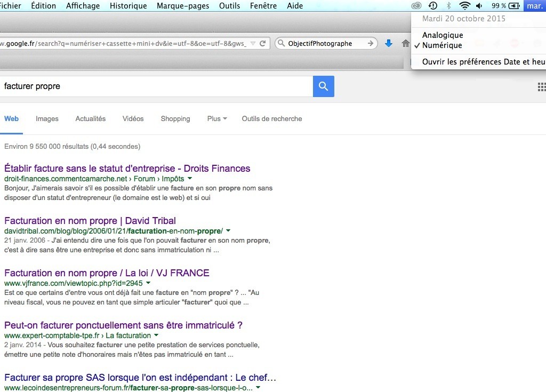Open result Peut-on facturer ponctuellement sans être immatriculé
The image size is (546, 392).
123,325
